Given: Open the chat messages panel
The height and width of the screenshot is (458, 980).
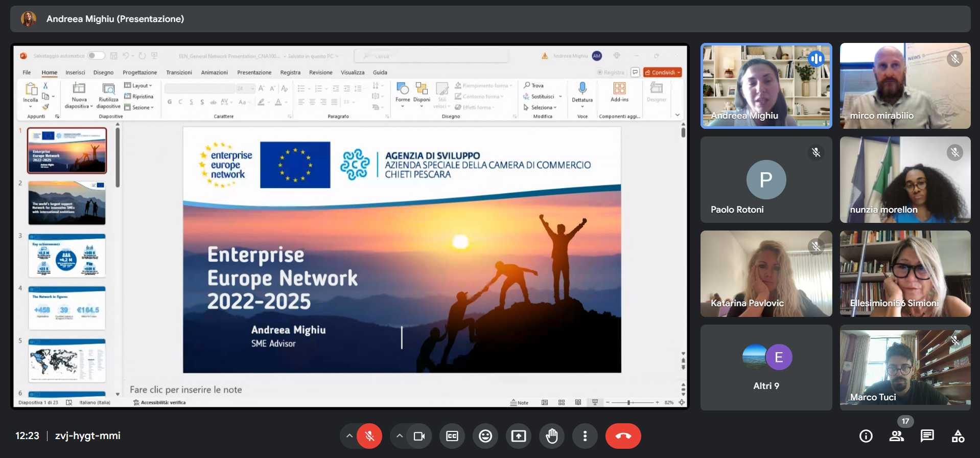Looking at the screenshot, I should tap(927, 436).
